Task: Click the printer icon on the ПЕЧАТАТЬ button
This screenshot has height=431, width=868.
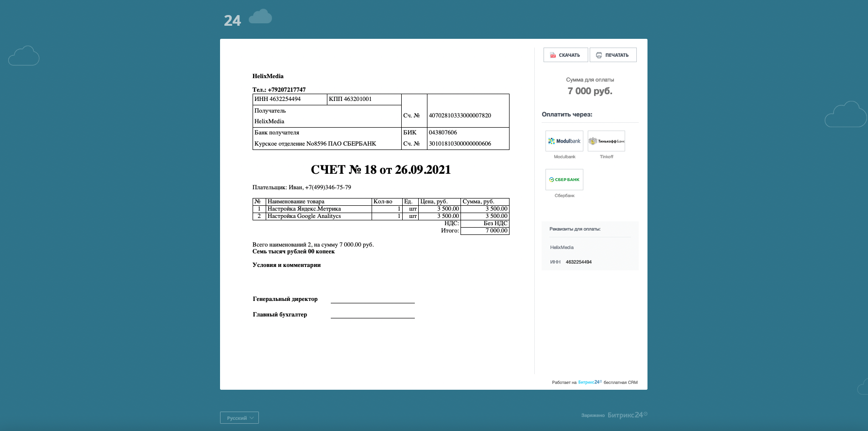Action: [x=599, y=55]
